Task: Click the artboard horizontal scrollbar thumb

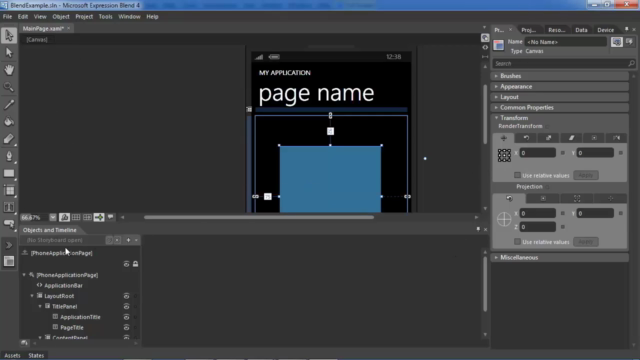Action: 259,217
